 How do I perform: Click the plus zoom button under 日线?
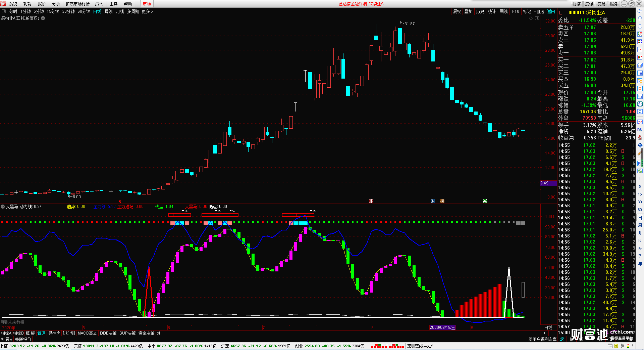pyautogui.click(x=544, y=333)
